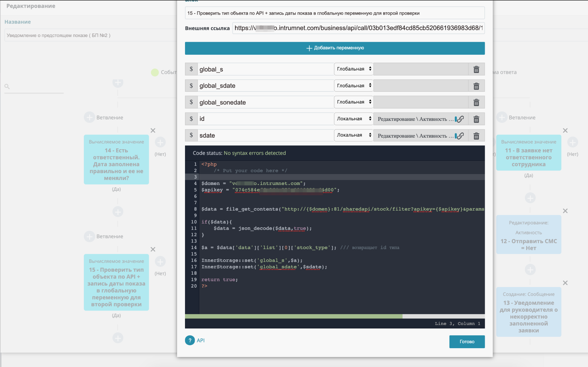The width and height of the screenshot is (588, 367).
Task: Click the return true code line
Action: click(x=219, y=280)
